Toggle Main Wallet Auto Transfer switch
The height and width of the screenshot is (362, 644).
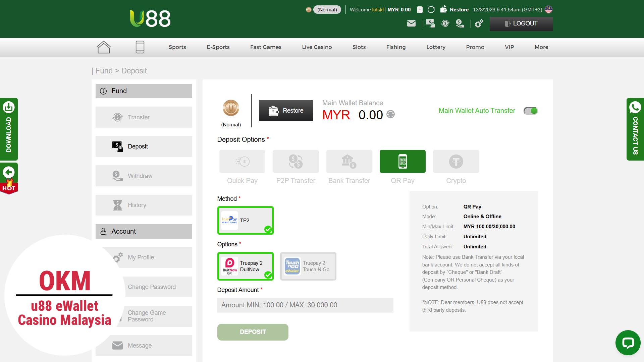[531, 111]
